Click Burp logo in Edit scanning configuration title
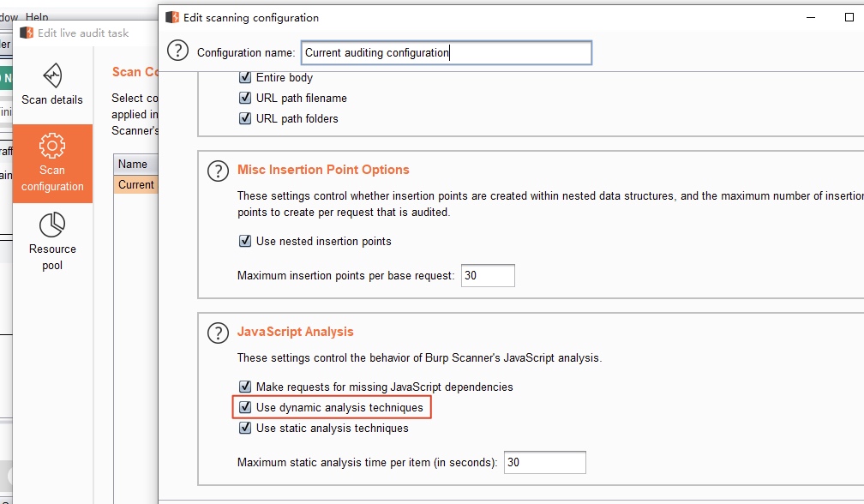The height and width of the screenshot is (504, 864). (172, 17)
